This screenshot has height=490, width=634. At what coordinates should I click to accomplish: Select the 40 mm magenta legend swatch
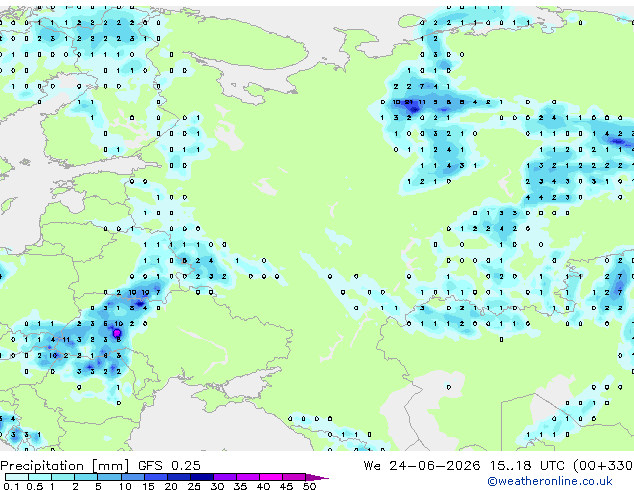[x=271, y=477]
